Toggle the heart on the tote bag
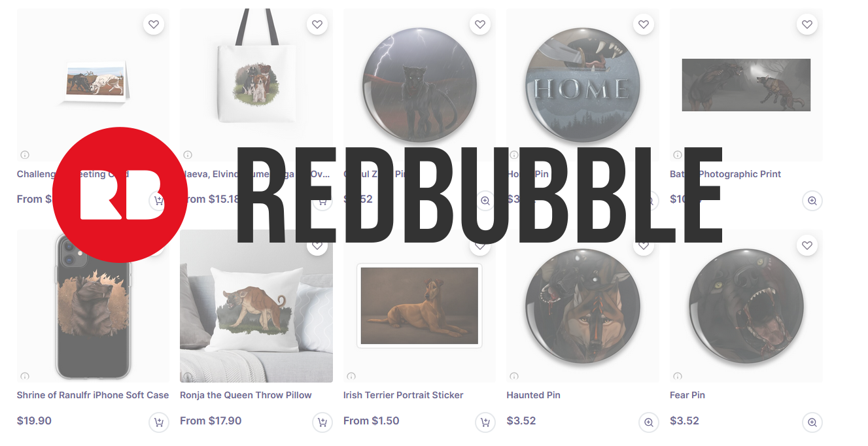The width and height of the screenshot is (868, 446). pyautogui.click(x=317, y=25)
